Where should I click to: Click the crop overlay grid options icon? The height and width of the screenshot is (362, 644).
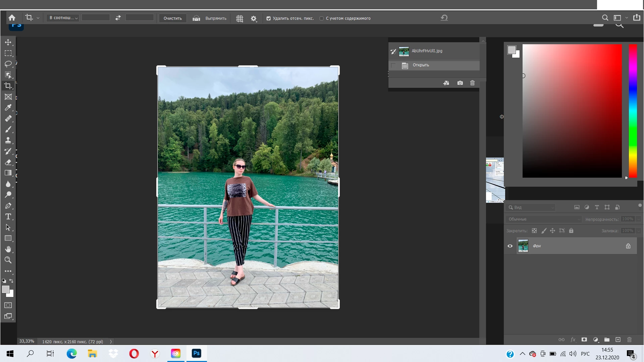[x=239, y=18]
